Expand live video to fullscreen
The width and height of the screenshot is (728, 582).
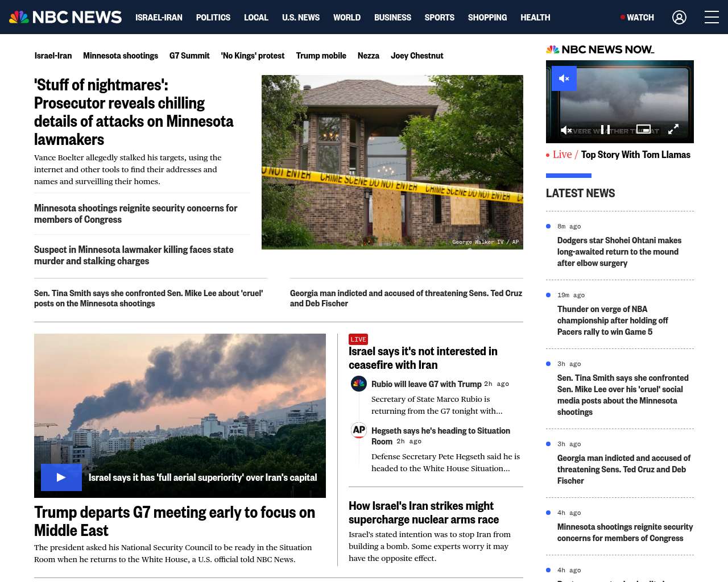673,130
